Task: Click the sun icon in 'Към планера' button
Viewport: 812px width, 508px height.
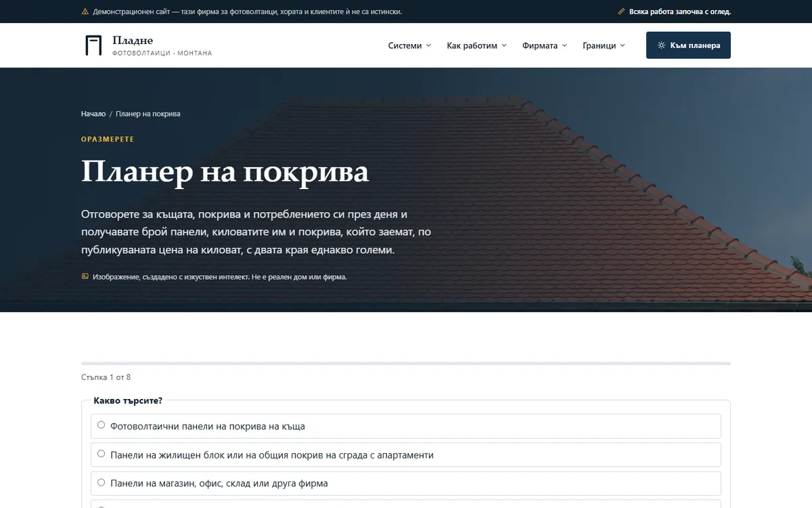Action: click(x=661, y=45)
